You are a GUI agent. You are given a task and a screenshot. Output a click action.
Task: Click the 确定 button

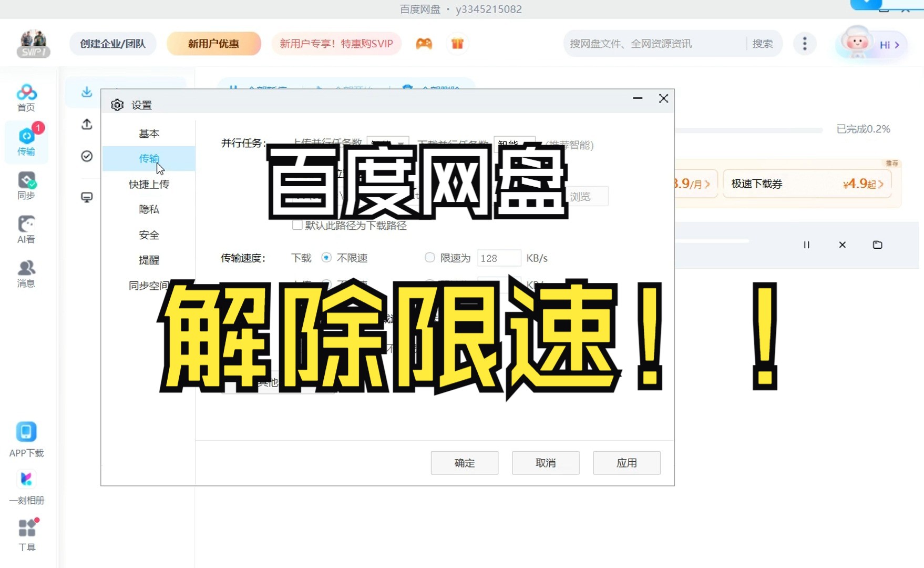[465, 463]
